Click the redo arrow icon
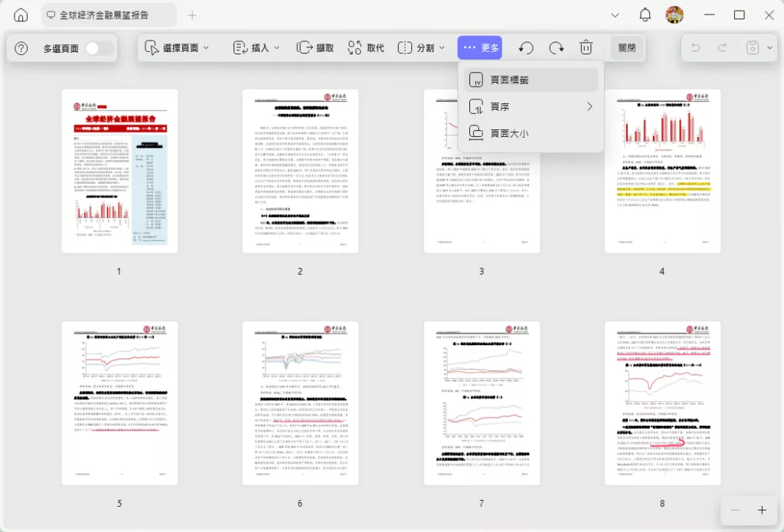 point(722,48)
